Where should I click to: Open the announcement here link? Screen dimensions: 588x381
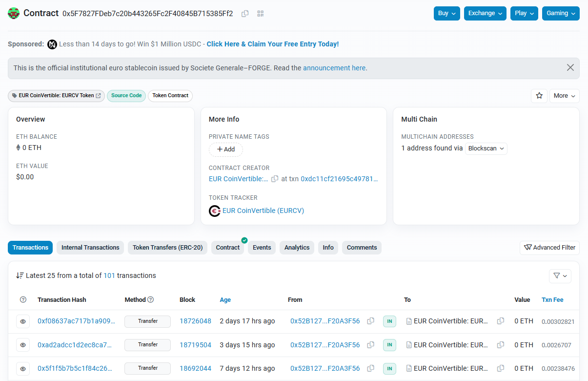(334, 68)
